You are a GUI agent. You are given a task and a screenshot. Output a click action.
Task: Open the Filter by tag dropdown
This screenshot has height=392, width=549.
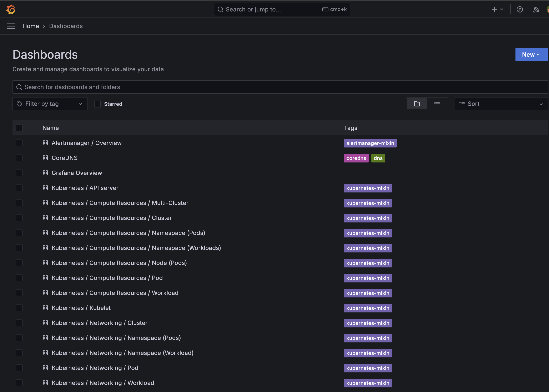coord(50,104)
